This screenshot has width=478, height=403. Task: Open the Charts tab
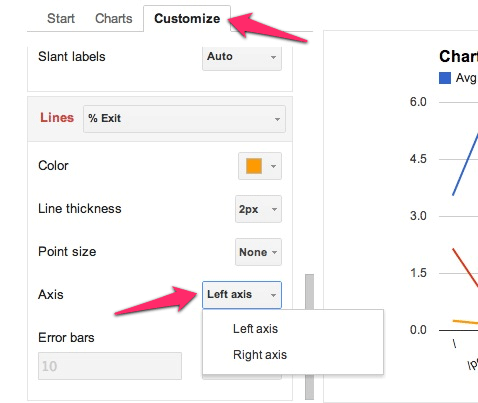(114, 19)
